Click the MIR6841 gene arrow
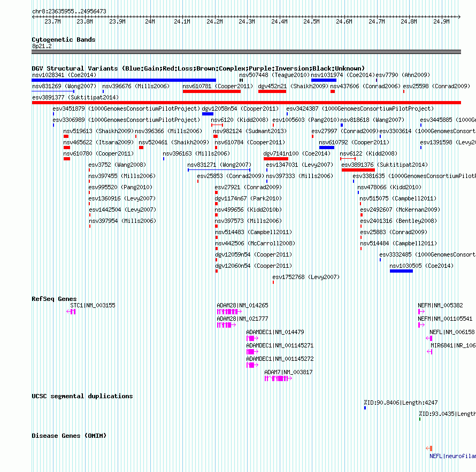Image resolution: width=476 pixels, height=472 pixels. 429,352
